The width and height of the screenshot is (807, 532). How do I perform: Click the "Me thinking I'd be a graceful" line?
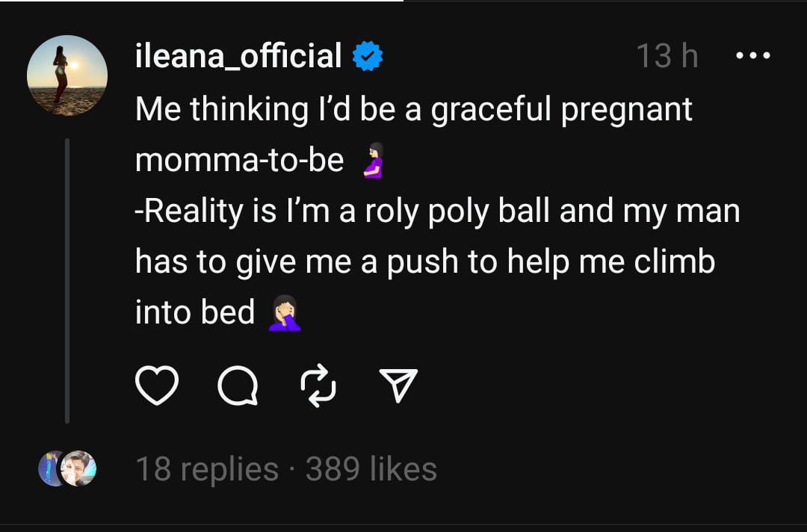click(413, 110)
